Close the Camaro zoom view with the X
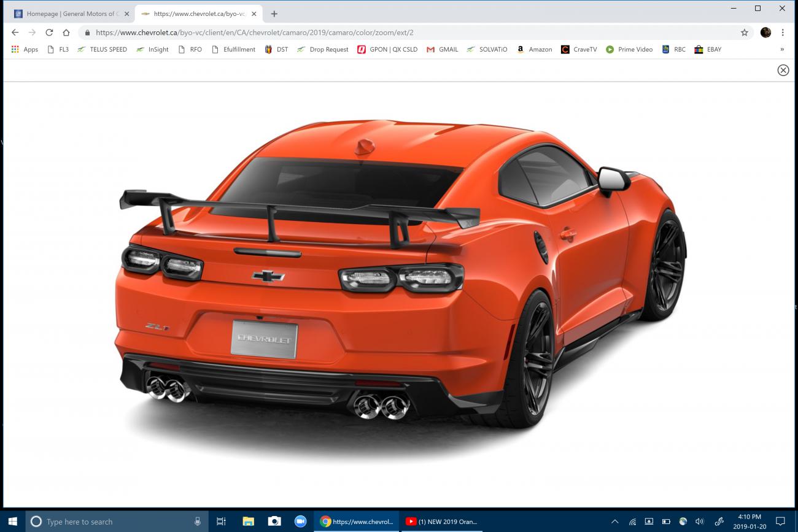Screen dimensions: 798x532 (783, 70)
